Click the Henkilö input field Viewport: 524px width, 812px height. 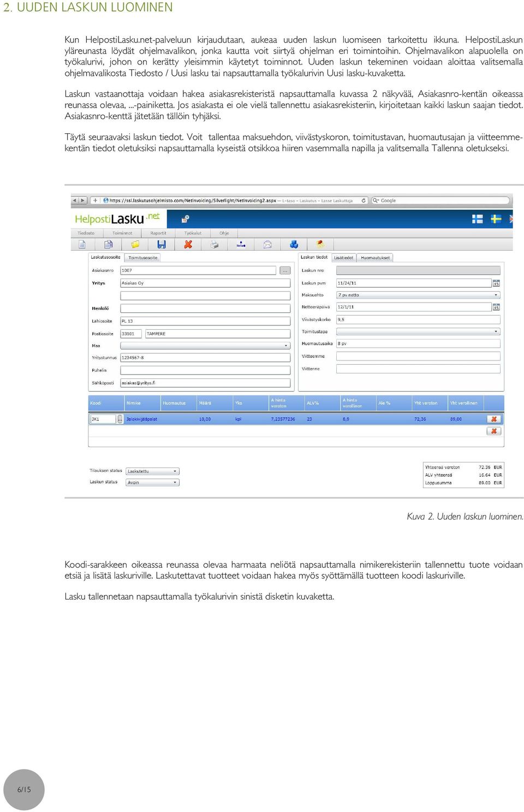(x=205, y=308)
